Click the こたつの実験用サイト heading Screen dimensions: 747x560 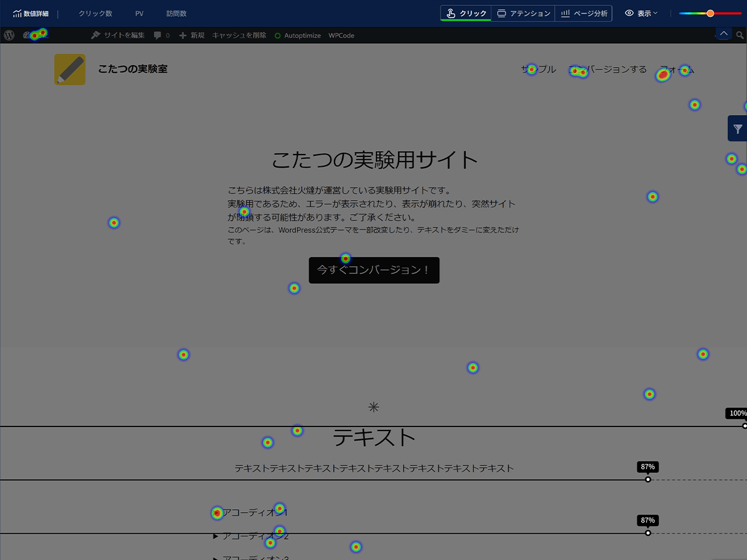pyautogui.click(x=374, y=159)
